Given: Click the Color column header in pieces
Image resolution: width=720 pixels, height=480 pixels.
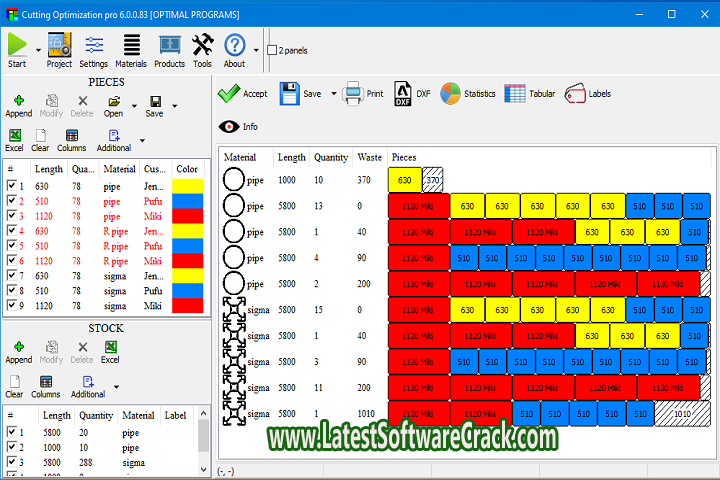Looking at the screenshot, I should coord(187,169).
